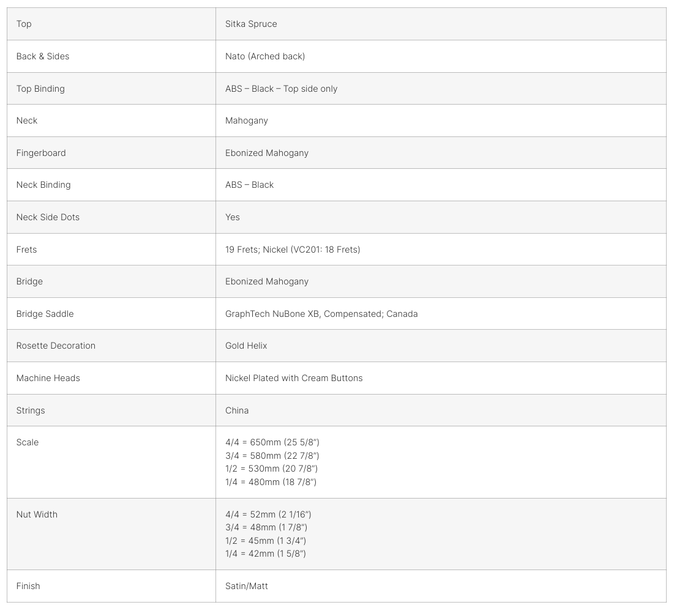Click the Mahogany neck value
Screen dimensions: 674x616
tap(246, 121)
